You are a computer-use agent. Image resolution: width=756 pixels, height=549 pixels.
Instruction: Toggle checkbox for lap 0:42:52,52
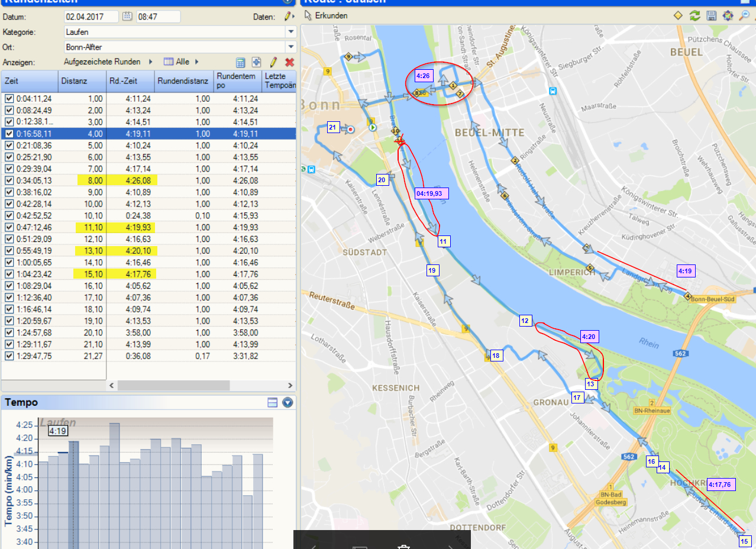tap(8, 215)
